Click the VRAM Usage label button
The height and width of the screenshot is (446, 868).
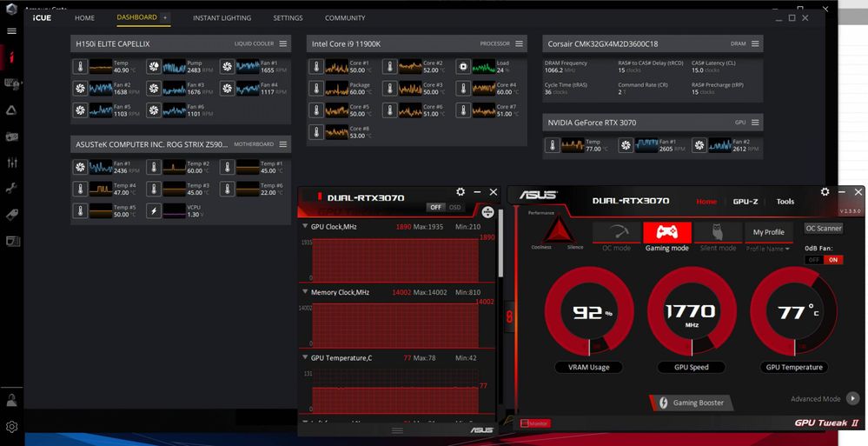pos(588,367)
